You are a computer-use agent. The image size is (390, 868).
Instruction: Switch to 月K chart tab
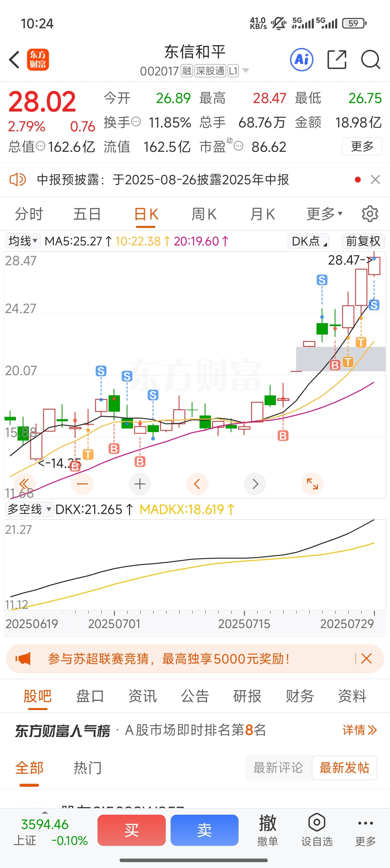pos(263,214)
